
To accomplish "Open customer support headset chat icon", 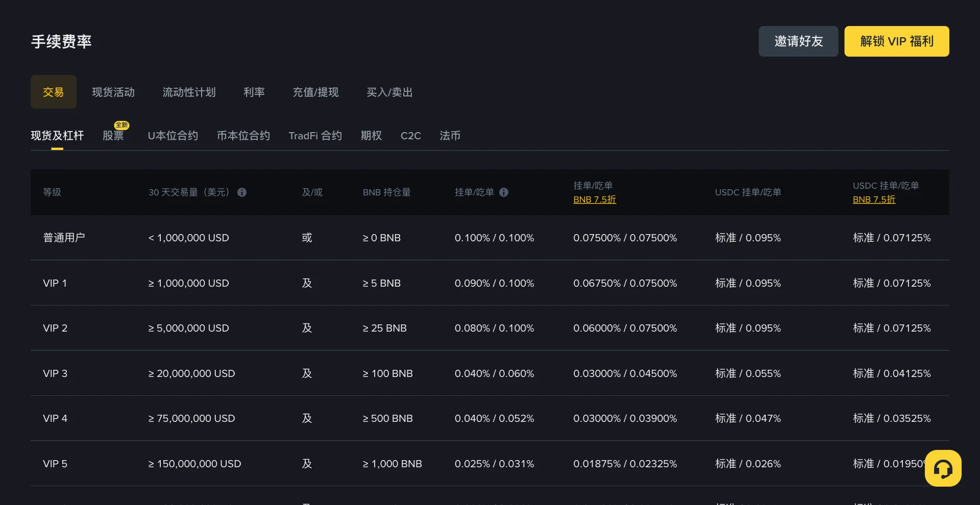I will coord(943,468).
